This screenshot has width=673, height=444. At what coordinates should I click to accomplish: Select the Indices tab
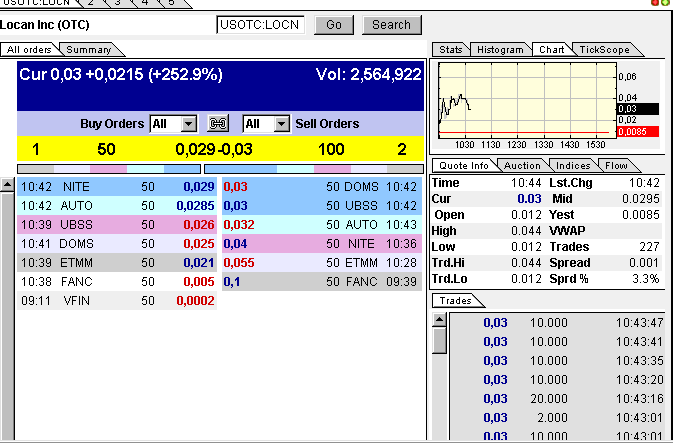tap(573, 165)
